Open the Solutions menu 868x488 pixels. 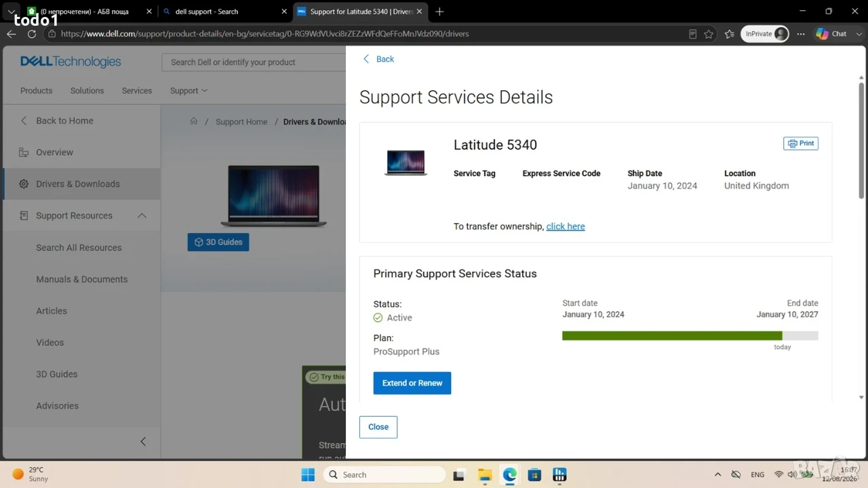tap(87, 91)
